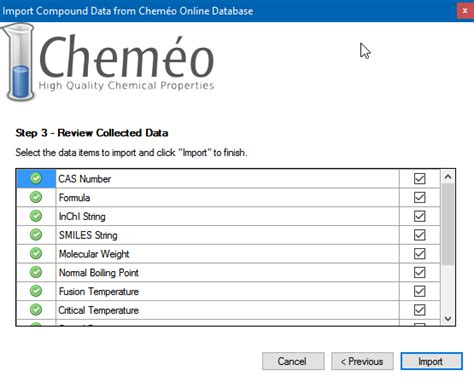Deselect the Normal Boiling Point checkbox
This screenshot has height=382, width=474.
(x=419, y=272)
